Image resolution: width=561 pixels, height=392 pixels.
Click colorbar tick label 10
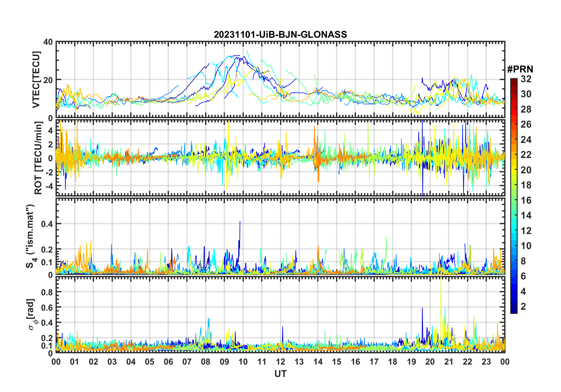[x=526, y=246]
